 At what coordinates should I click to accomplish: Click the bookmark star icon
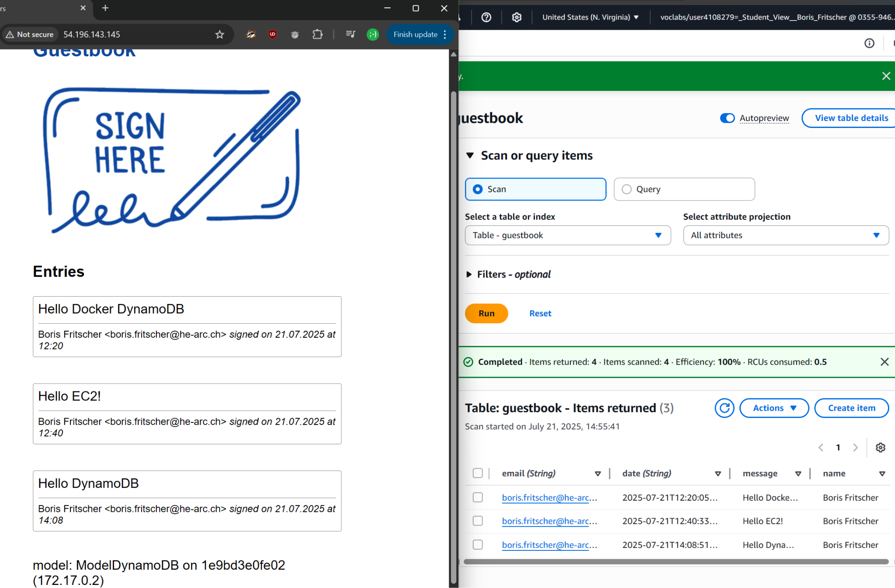(219, 35)
